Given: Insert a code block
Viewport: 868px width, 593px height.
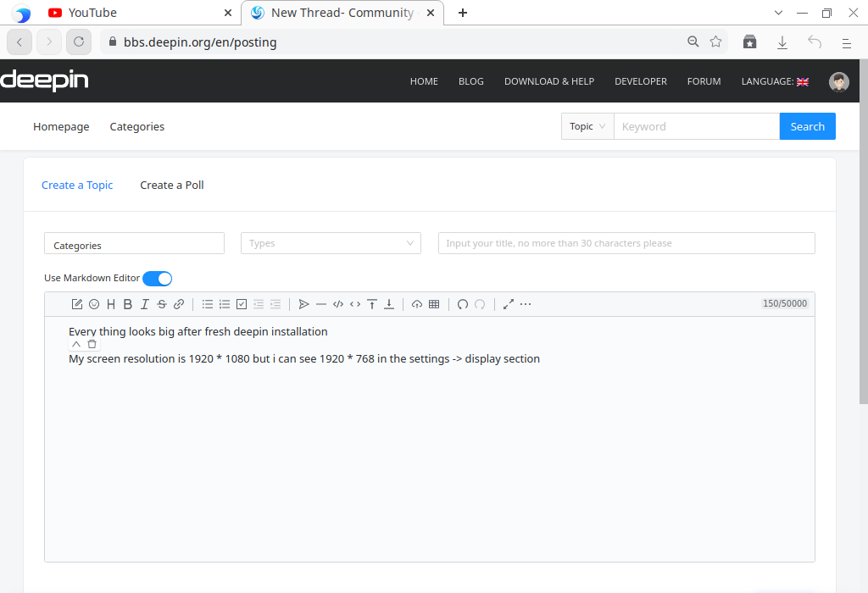Looking at the screenshot, I should tap(338, 304).
